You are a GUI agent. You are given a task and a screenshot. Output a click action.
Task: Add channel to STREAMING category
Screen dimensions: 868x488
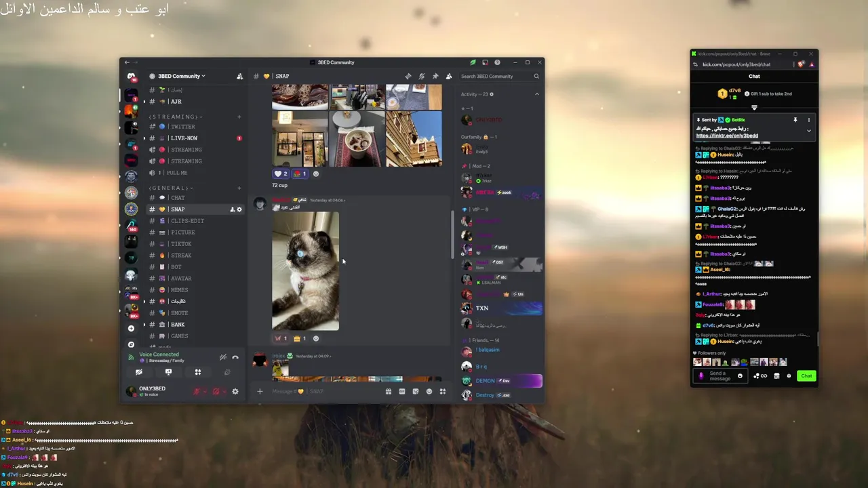(x=239, y=117)
